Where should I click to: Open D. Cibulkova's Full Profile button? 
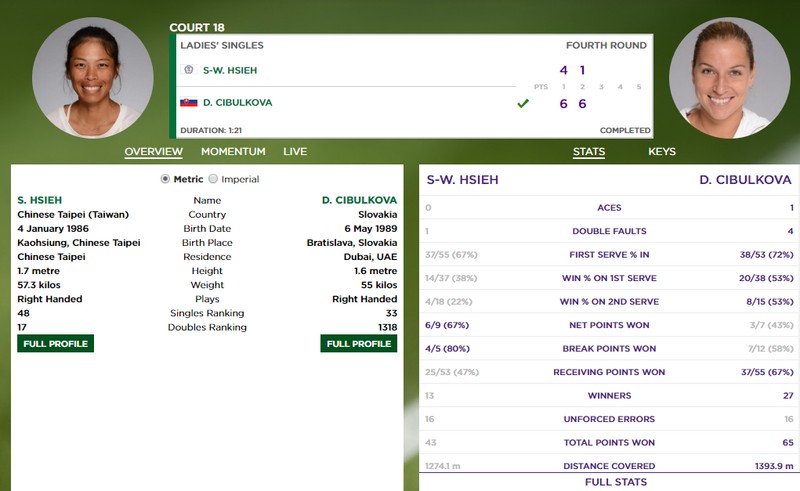(359, 343)
